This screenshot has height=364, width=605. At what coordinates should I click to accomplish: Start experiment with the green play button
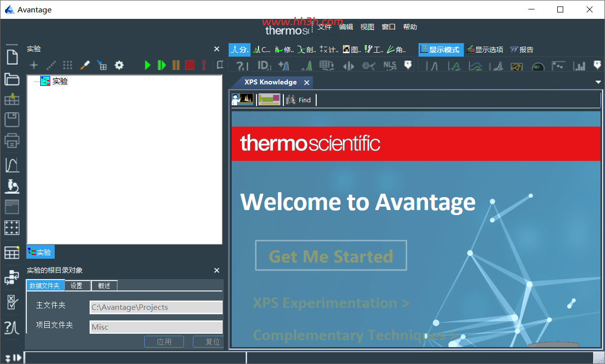point(148,65)
